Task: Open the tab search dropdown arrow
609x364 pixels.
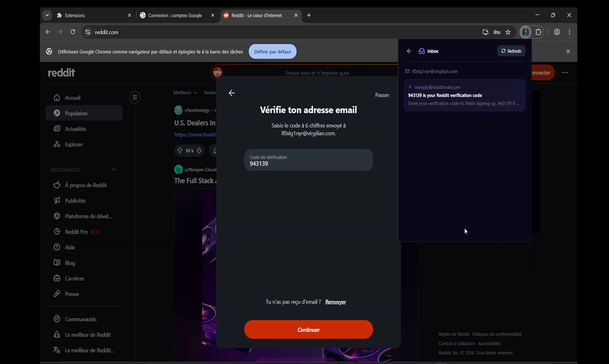Action: tap(47, 15)
